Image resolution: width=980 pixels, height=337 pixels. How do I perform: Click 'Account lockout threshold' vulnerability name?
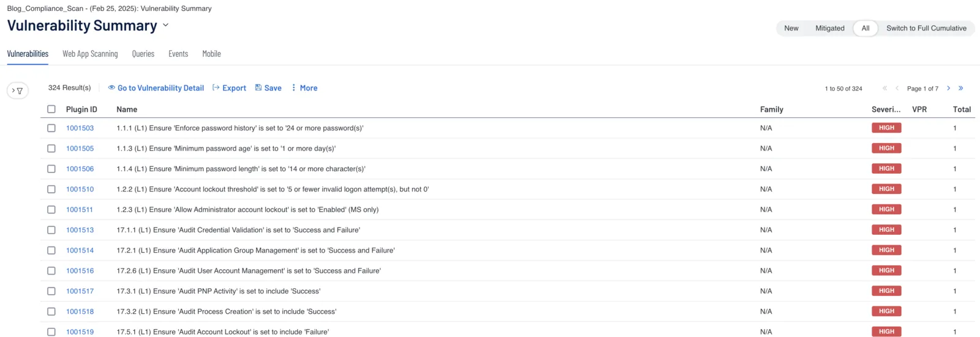273,189
